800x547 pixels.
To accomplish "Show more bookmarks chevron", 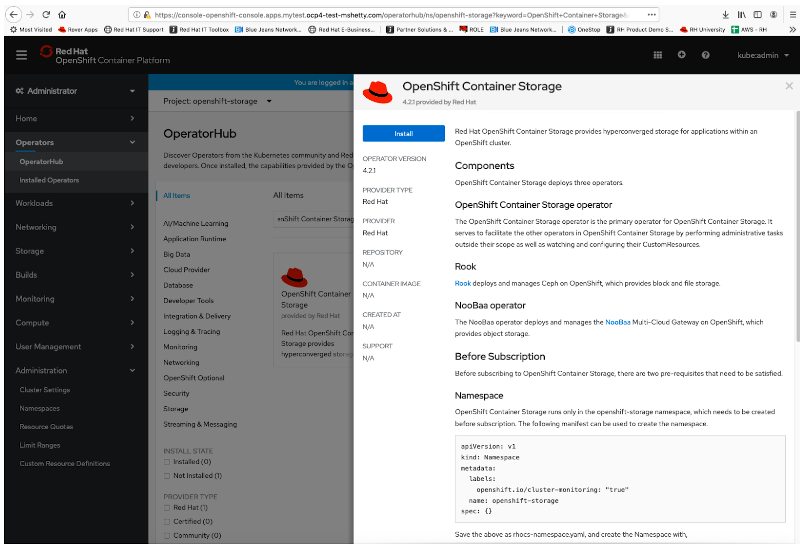I will coord(792,30).
